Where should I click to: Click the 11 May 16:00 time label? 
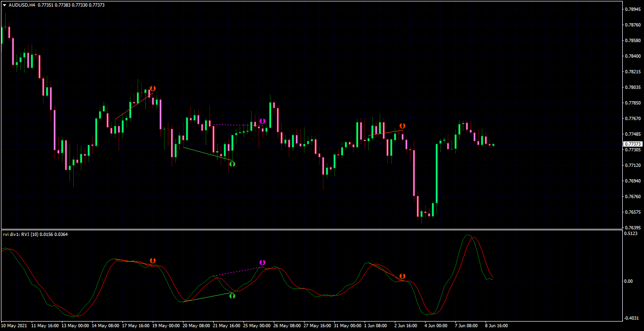coord(45,326)
